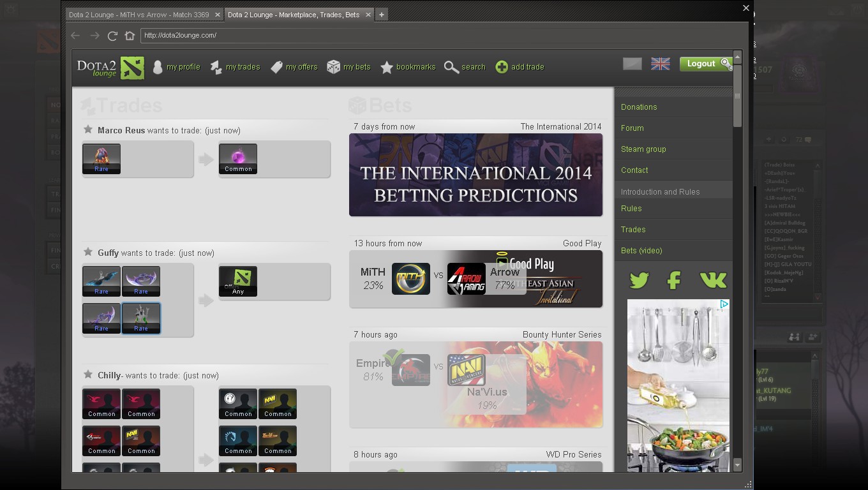Open bookmarks from the nav bar
The image size is (868, 490).
(x=408, y=67)
